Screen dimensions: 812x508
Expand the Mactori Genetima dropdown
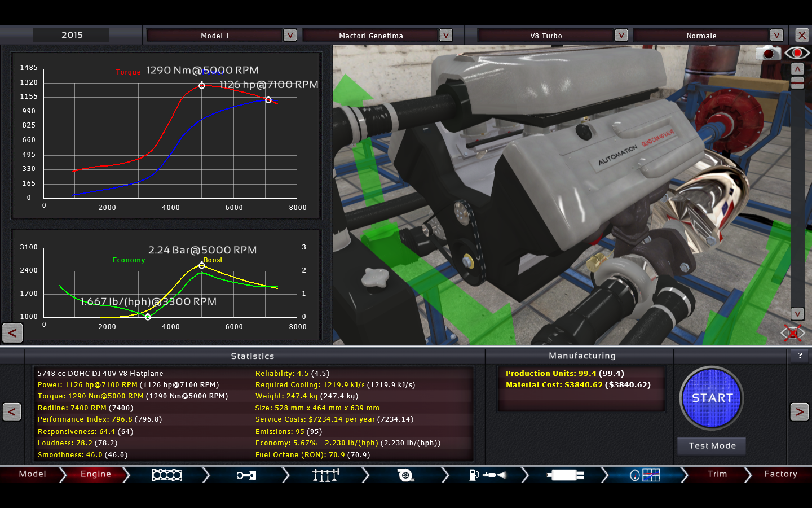click(445, 35)
